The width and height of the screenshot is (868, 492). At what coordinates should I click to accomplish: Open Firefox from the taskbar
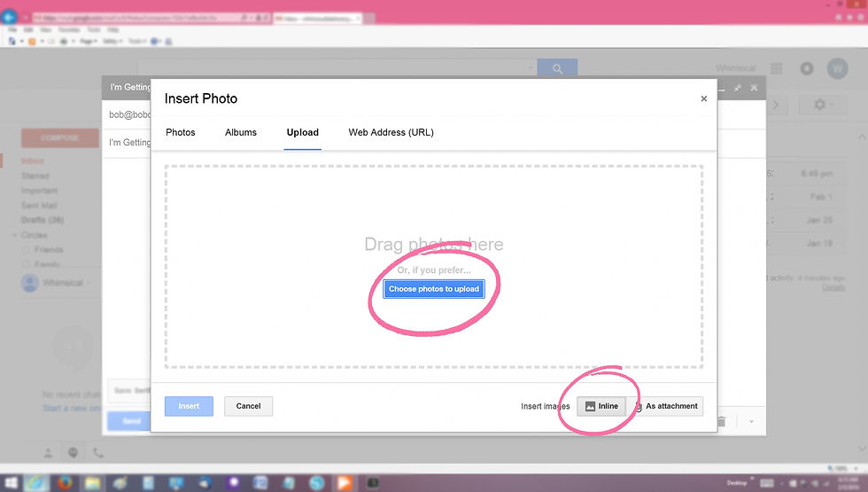coord(65,483)
